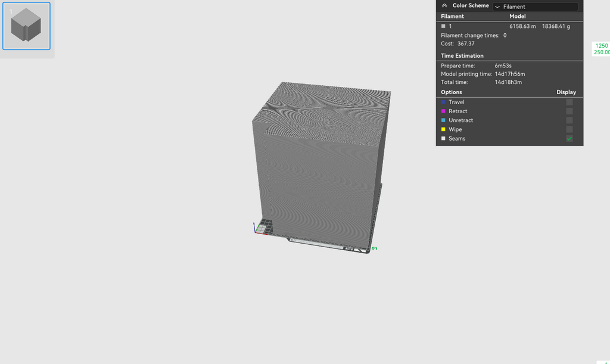Click the magenta Retract color swatch
Screen dimensions: 610x364
(x=443, y=111)
